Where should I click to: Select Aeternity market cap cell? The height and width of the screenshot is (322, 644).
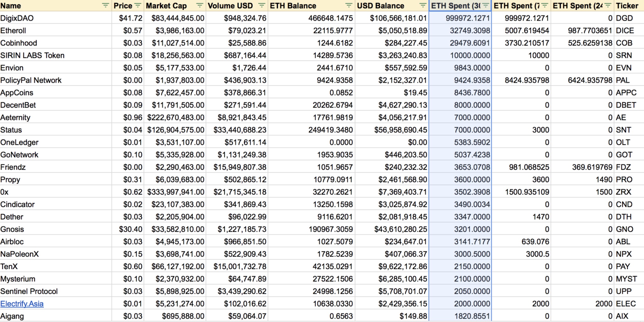(175, 118)
